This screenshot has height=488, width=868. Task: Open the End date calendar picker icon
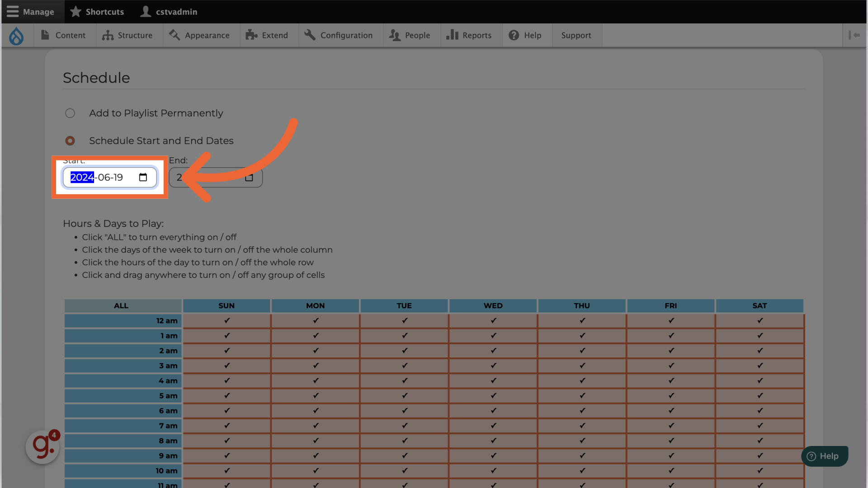[249, 178]
